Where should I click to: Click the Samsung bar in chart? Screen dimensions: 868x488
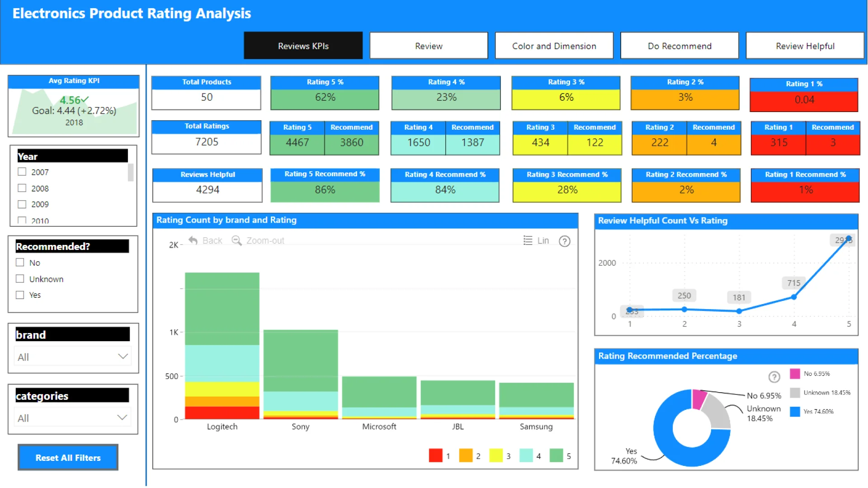536,401
